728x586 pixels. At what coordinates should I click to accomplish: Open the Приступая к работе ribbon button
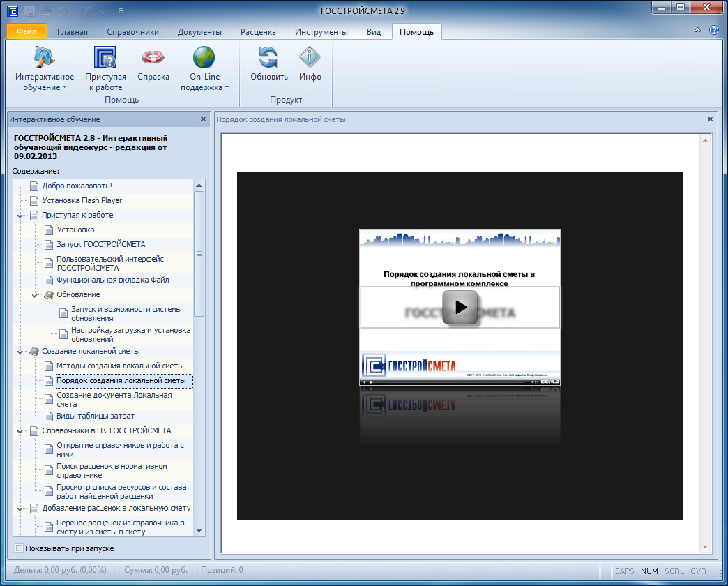(x=105, y=69)
